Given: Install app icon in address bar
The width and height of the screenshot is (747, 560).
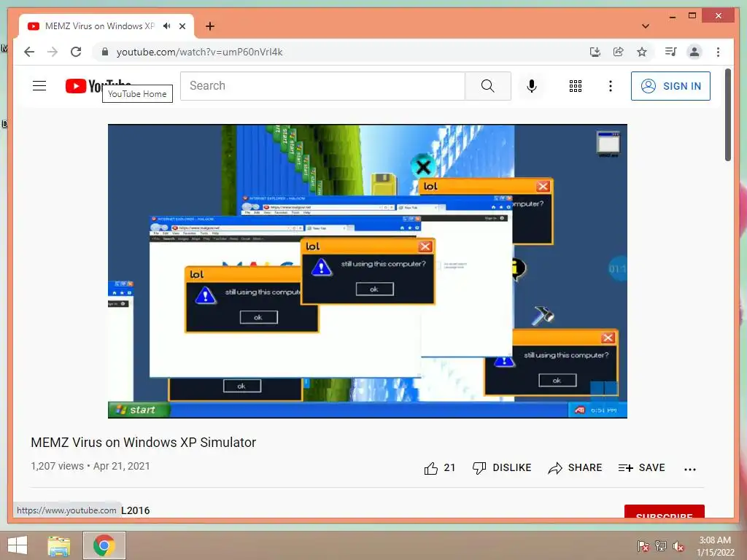Looking at the screenshot, I should (595, 52).
